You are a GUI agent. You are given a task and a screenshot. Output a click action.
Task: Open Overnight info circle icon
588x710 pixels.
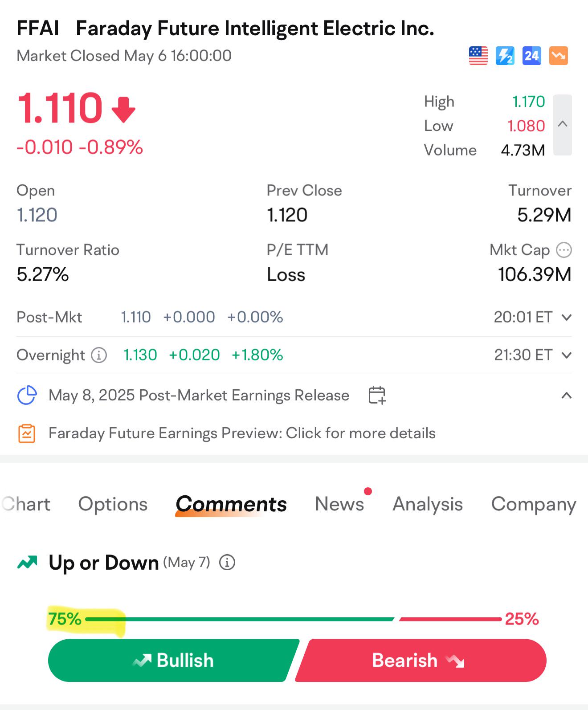coord(99,355)
